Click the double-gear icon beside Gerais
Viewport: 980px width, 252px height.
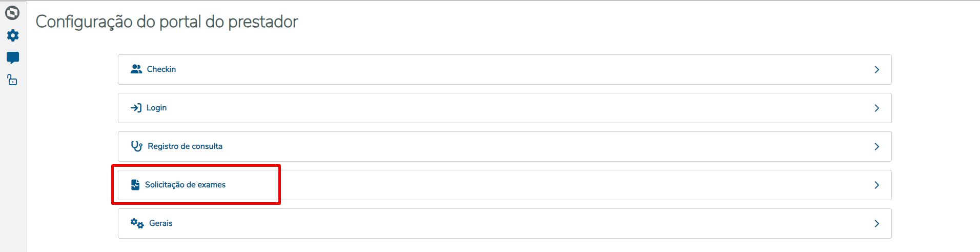[x=137, y=223]
